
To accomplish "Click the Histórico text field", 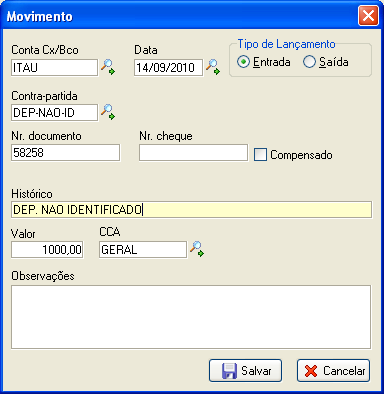I will point(191,209).
